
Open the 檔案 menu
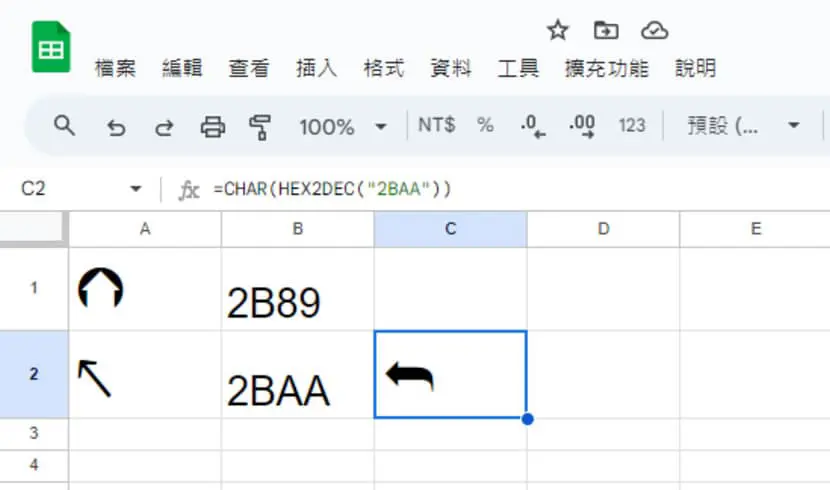click(115, 68)
